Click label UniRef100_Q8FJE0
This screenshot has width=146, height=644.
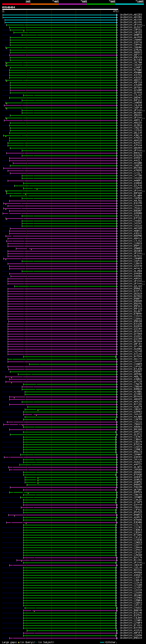[x=131, y=344]
